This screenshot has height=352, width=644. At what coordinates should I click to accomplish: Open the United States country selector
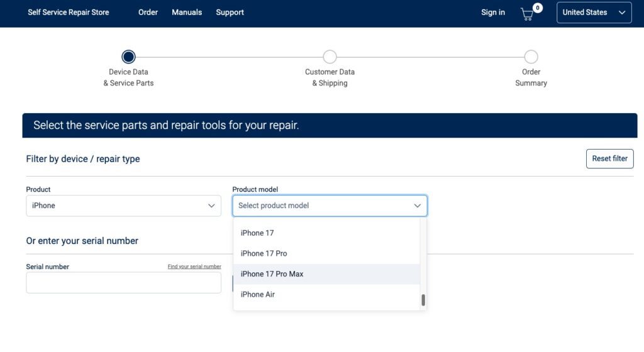(594, 13)
